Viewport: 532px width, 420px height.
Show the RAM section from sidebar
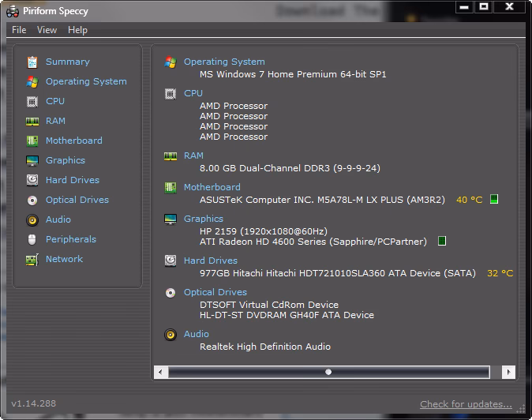pos(55,121)
